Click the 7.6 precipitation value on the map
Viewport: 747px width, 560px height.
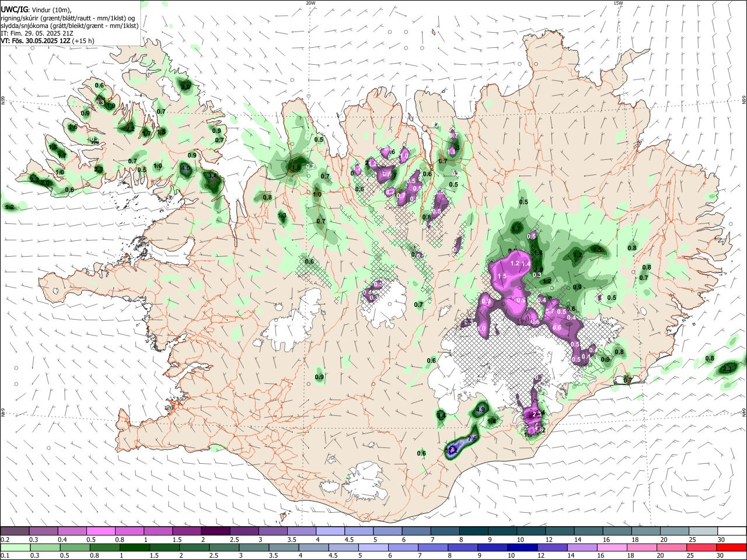pos(473,439)
